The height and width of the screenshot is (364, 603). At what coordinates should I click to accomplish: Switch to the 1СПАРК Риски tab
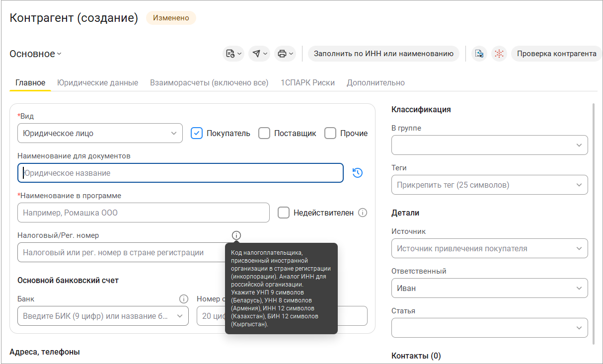coord(307,82)
